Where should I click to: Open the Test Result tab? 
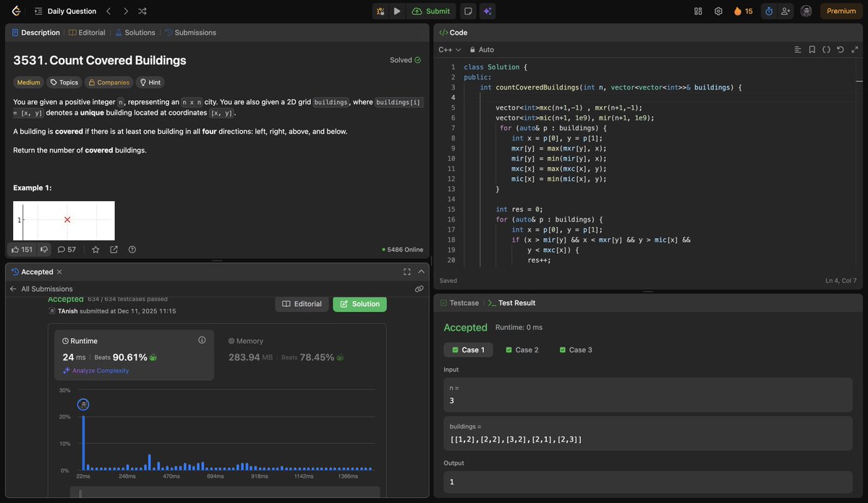coord(517,303)
